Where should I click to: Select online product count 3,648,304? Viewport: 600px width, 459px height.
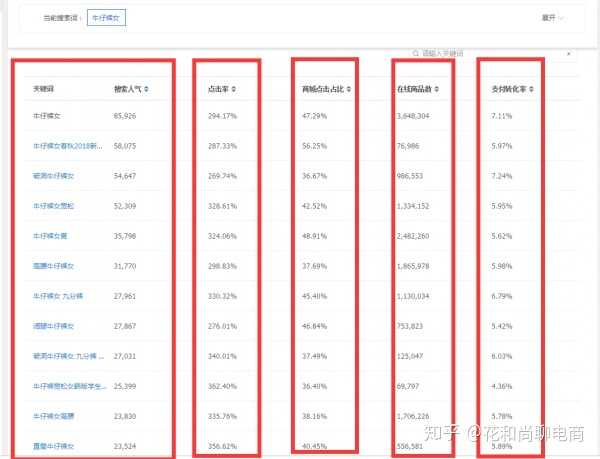click(413, 116)
